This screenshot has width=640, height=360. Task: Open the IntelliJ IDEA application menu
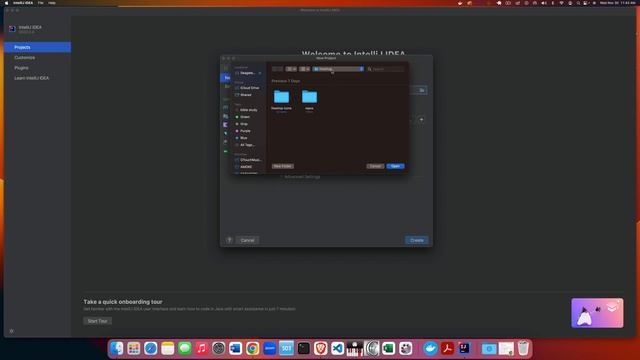click(23, 3)
